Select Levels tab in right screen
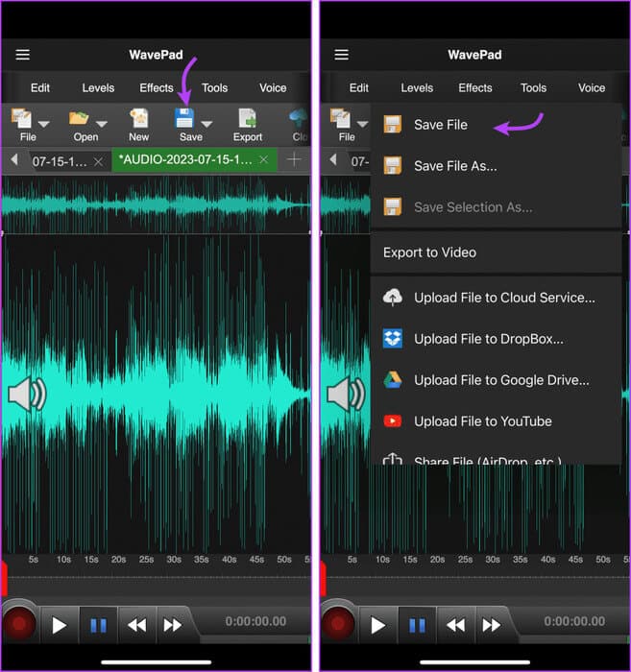This screenshot has width=631, height=672. [417, 88]
